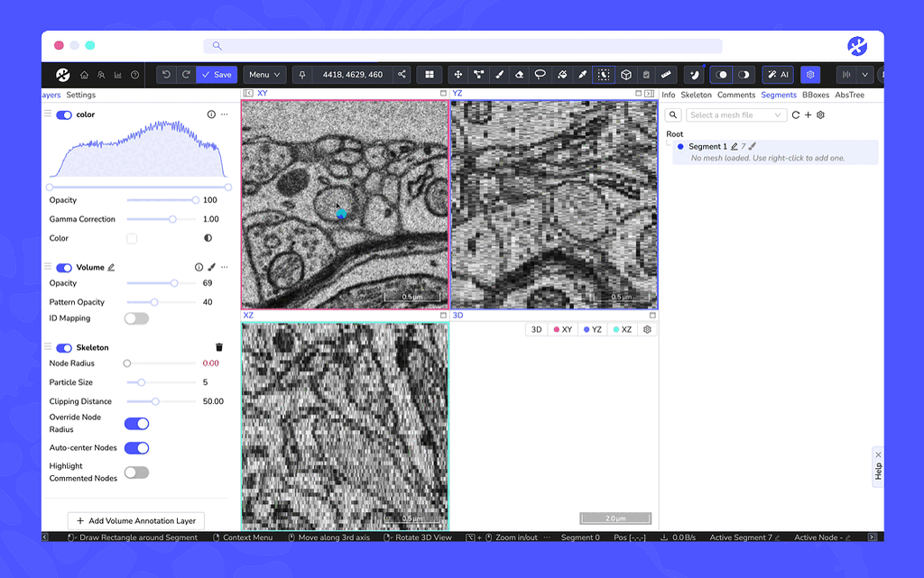This screenshot has width=924, height=578.
Task: Switch to the Skeleton tab
Action: pyautogui.click(x=695, y=95)
